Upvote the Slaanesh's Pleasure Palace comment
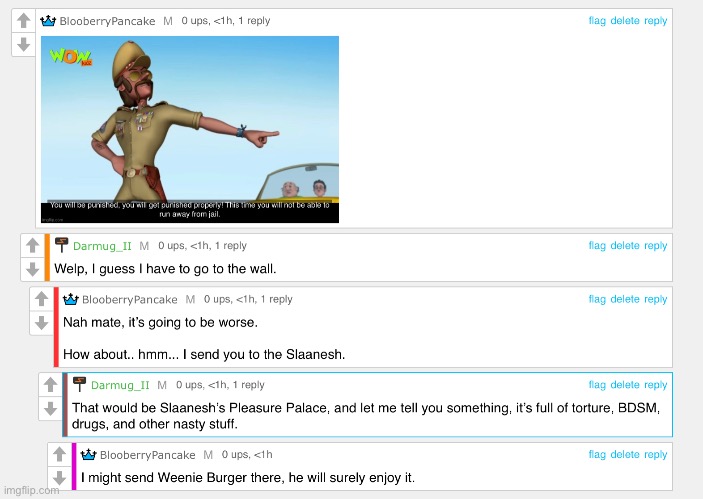The image size is (703, 499). tap(51, 384)
